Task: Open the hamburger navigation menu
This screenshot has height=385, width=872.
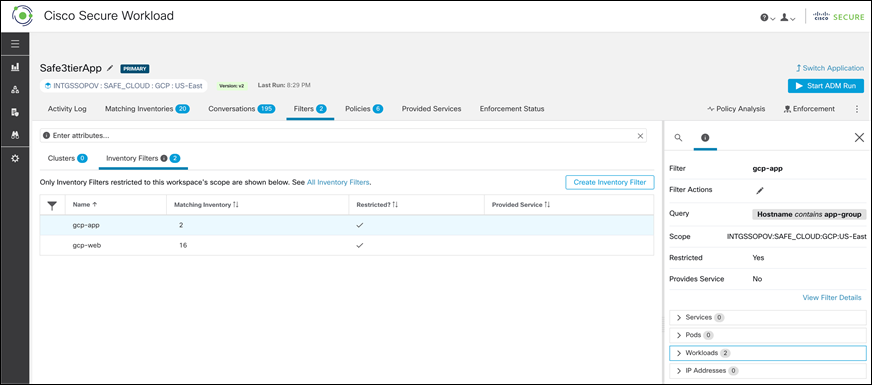Action: click(15, 44)
